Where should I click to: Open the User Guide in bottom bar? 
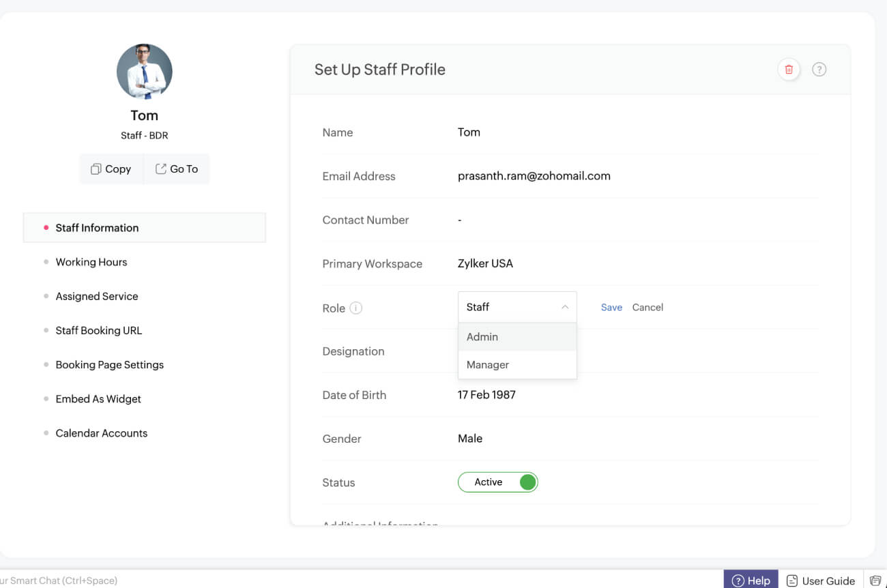(821, 580)
